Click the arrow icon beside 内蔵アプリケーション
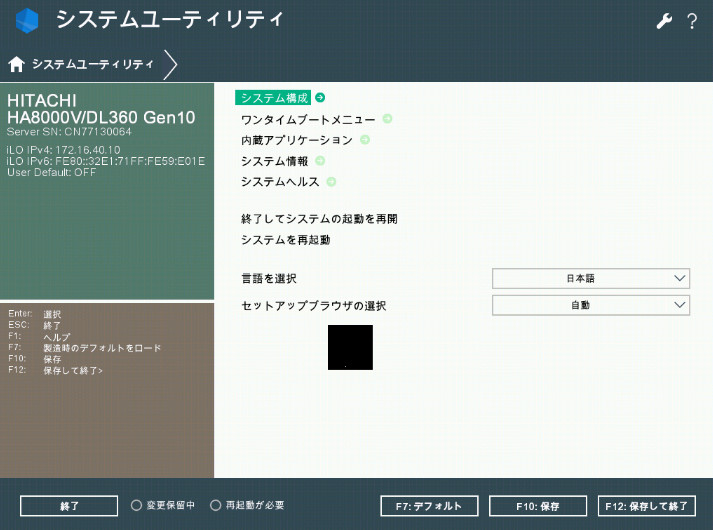Screen dimensions: 713x530 [365, 140]
